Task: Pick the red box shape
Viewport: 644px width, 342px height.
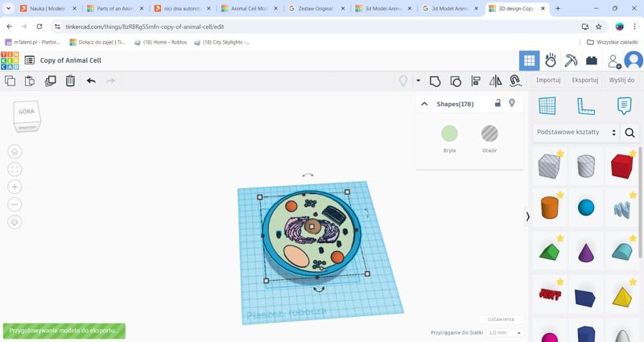Action: pos(621,166)
